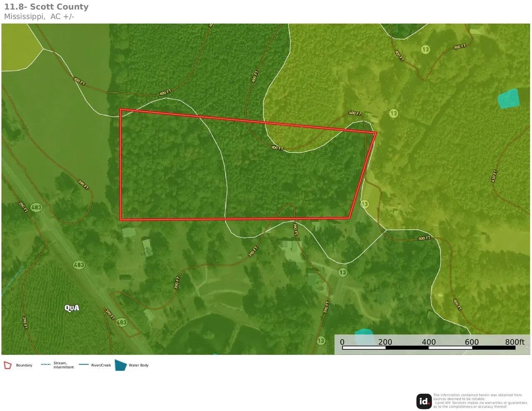
Task: Select the 200 mark on the scale bar
Action: coord(385,342)
